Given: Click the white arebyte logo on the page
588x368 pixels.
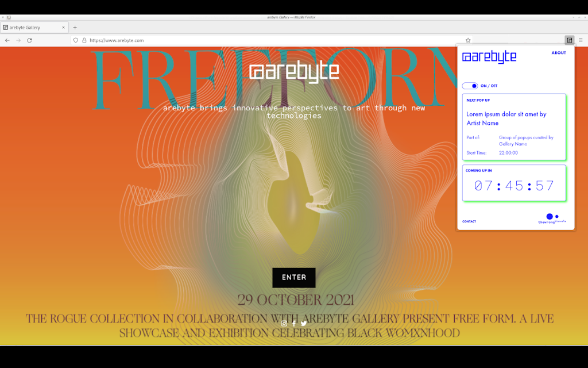Looking at the screenshot, I should coord(294,71).
